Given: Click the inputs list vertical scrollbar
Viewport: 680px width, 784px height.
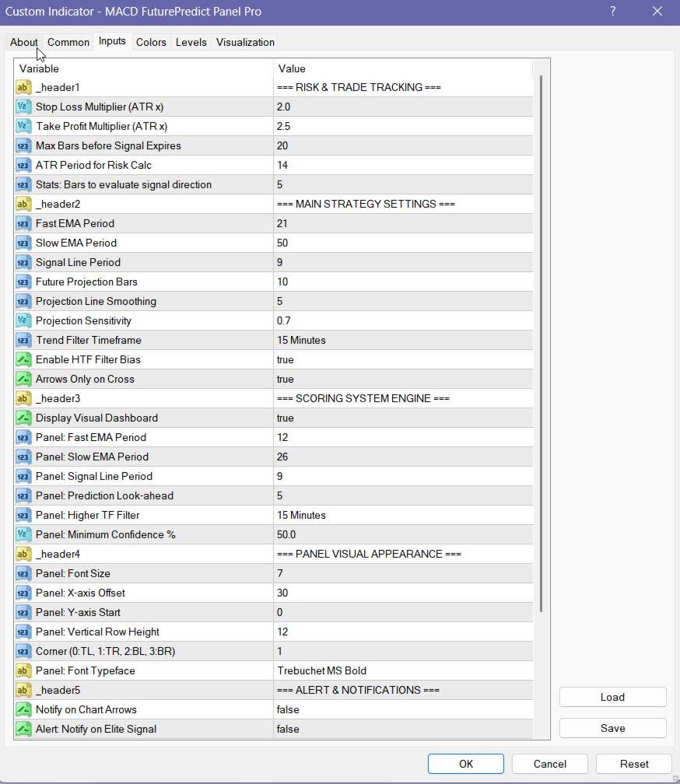Looking at the screenshot, I should coord(541,344).
